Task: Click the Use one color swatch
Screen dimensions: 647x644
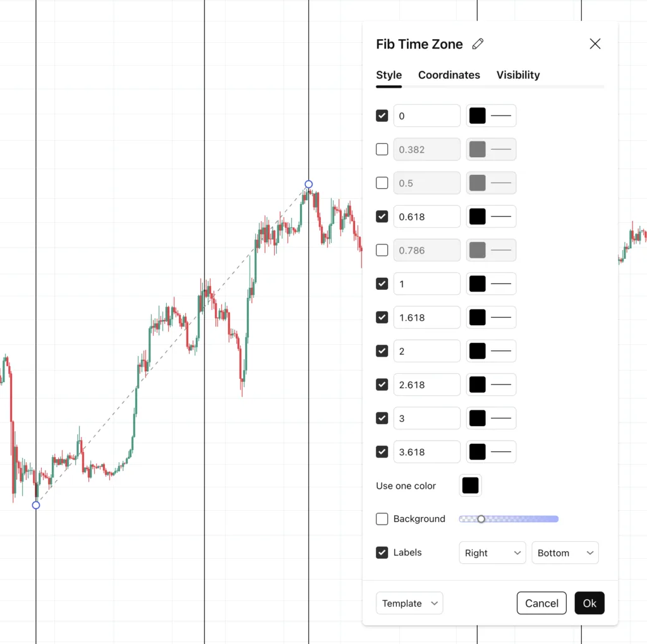Action: tap(470, 485)
